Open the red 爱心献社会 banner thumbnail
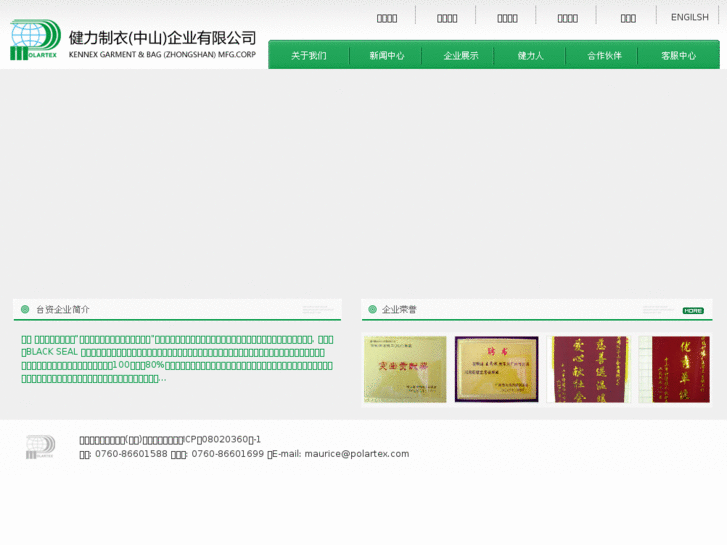This screenshot has height=545, width=727. [588, 369]
